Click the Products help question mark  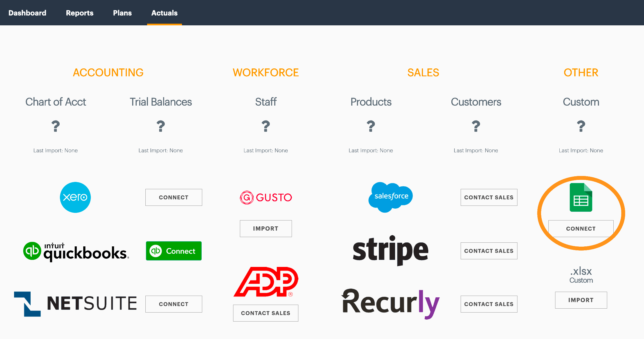(x=371, y=126)
